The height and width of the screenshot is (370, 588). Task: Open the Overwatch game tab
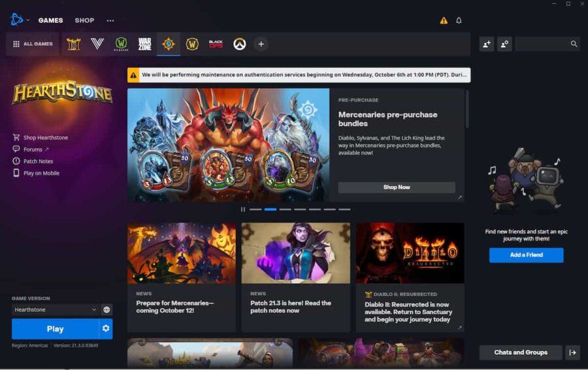(x=239, y=44)
